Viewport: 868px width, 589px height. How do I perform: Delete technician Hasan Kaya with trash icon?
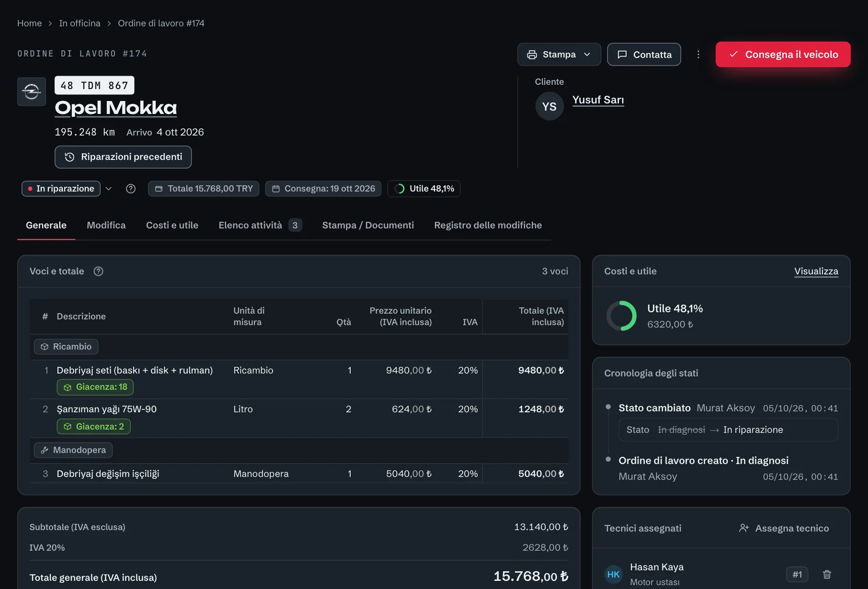click(x=827, y=574)
